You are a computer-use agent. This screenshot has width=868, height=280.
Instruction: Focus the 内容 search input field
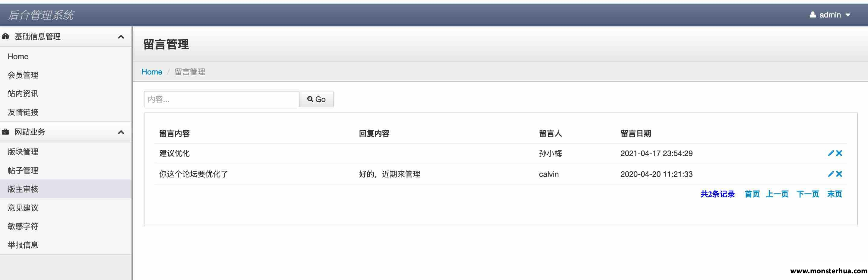click(x=221, y=99)
